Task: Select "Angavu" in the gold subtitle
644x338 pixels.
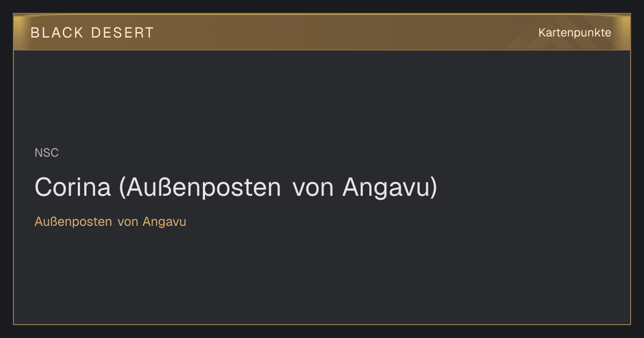Action: [165, 222]
